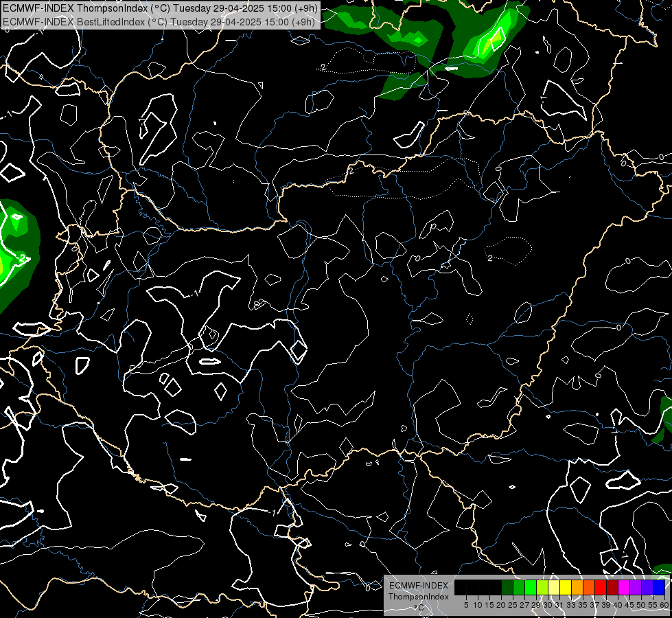The height and width of the screenshot is (618, 672).
Task: Select the indigo 50–55 legend swatch
Action: coord(647,588)
